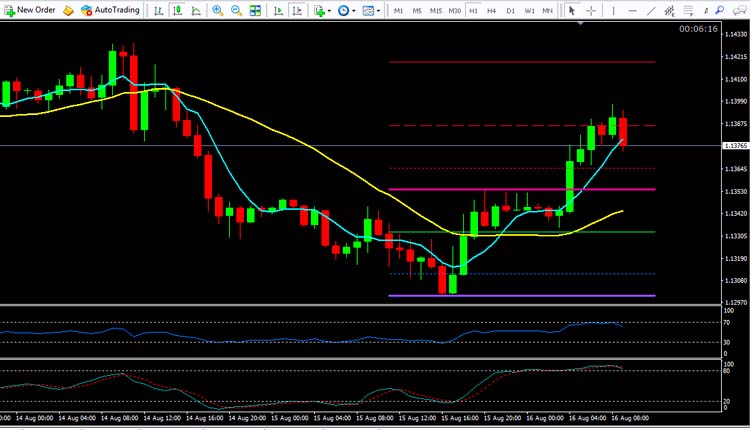Open the chart templates menu

point(368,10)
